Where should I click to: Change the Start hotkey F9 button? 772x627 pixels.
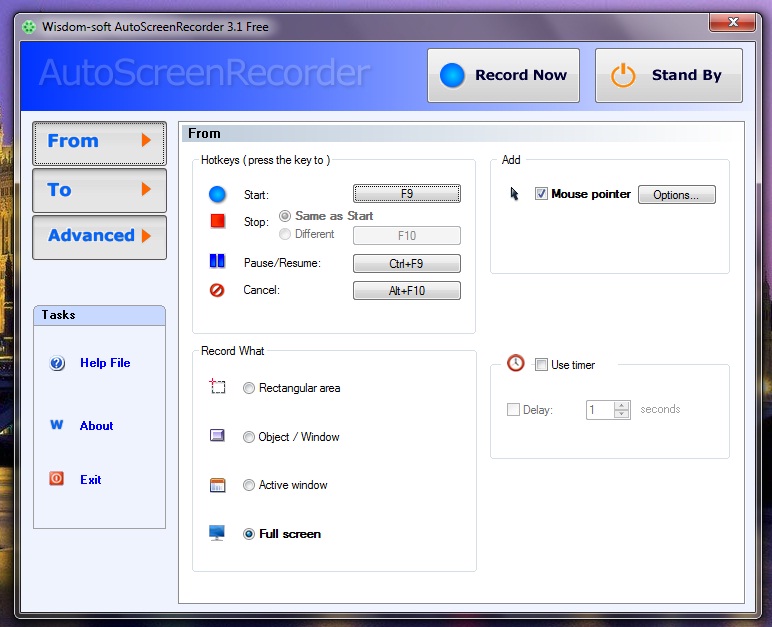[x=407, y=194]
